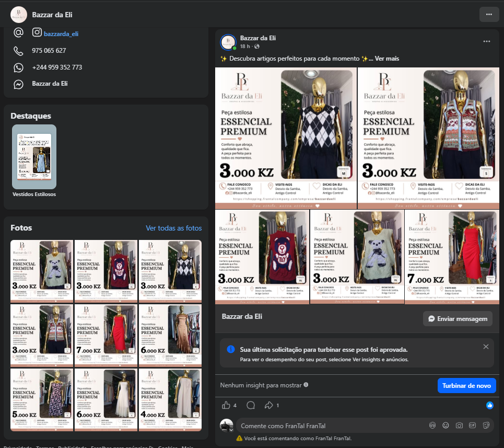This screenshot has width=504, height=448.
Task: Click Turbinar de novo button
Action: [x=467, y=386]
